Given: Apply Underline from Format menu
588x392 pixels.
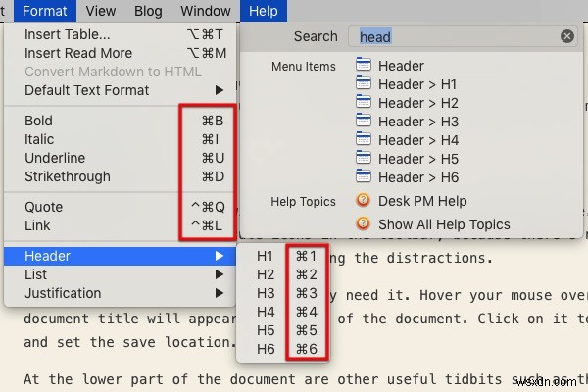Looking at the screenshot, I should [x=120, y=158].
